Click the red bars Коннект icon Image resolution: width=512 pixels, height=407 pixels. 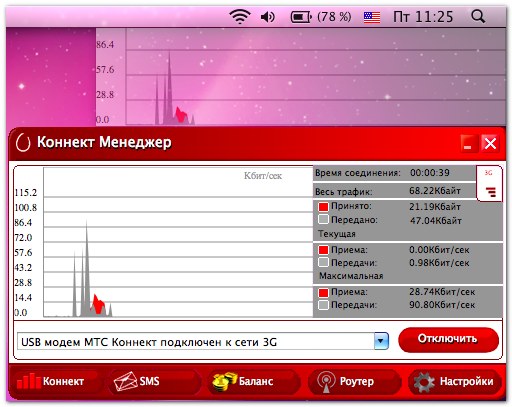pyautogui.click(x=29, y=381)
